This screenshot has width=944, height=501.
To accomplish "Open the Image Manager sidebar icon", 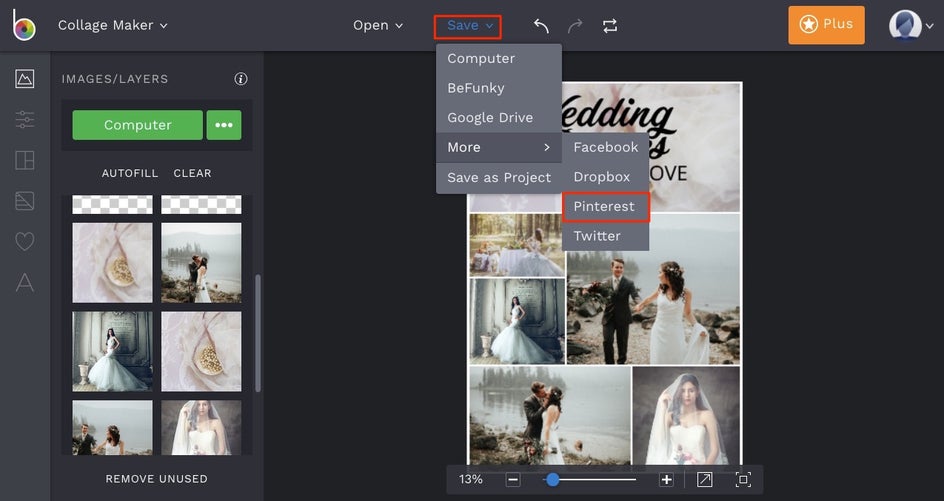I will [x=25, y=79].
